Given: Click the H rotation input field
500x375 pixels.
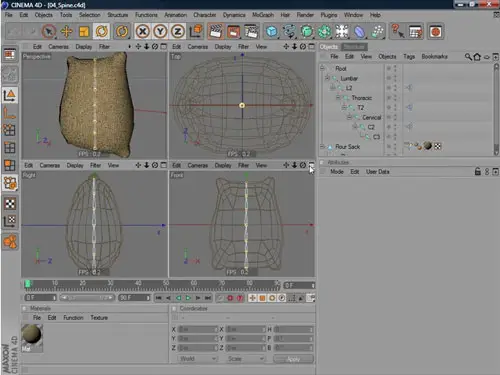Looking at the screenshot, I should [x=293, y=329].
